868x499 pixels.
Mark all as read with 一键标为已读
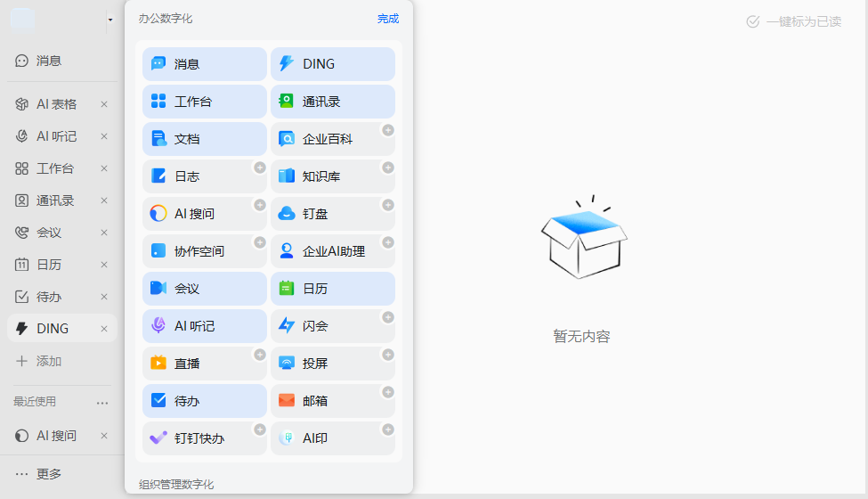click(794, 21)
